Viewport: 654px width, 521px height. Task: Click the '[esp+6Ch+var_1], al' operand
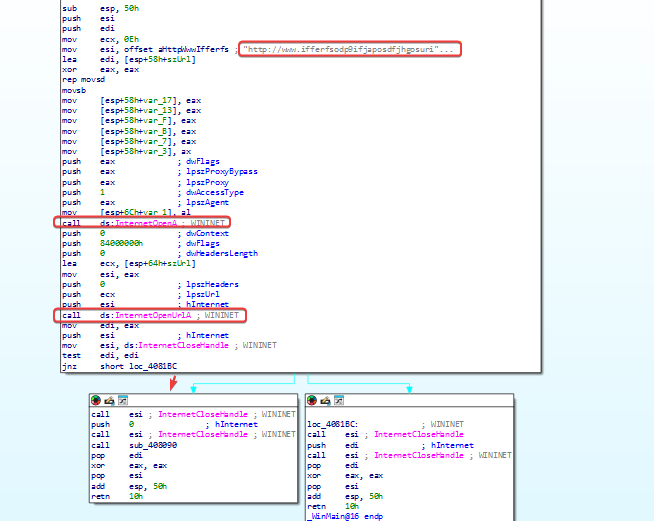coord(145,213)
